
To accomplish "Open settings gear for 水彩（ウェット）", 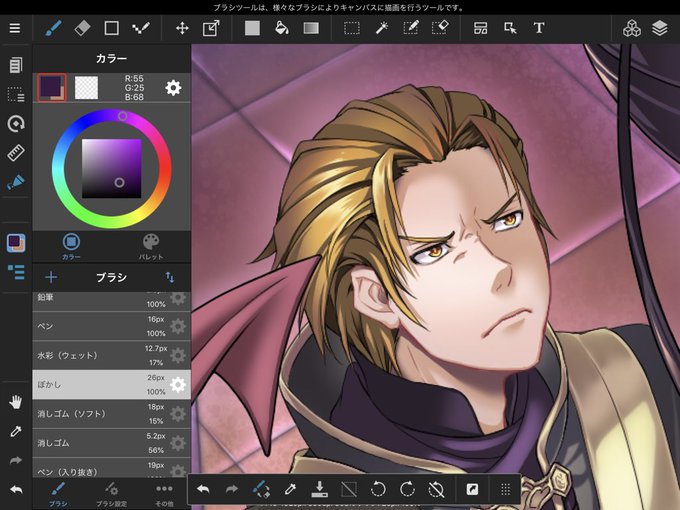I will (178, 356).
